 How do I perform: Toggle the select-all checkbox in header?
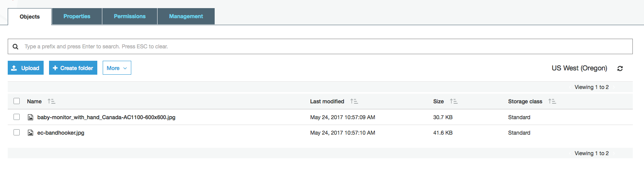click(17, 101)
